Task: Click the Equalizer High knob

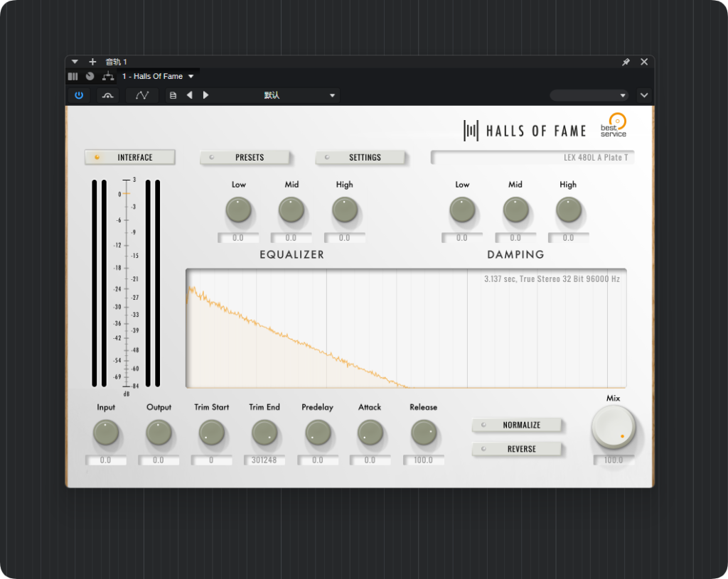Action: pos(345,210)
